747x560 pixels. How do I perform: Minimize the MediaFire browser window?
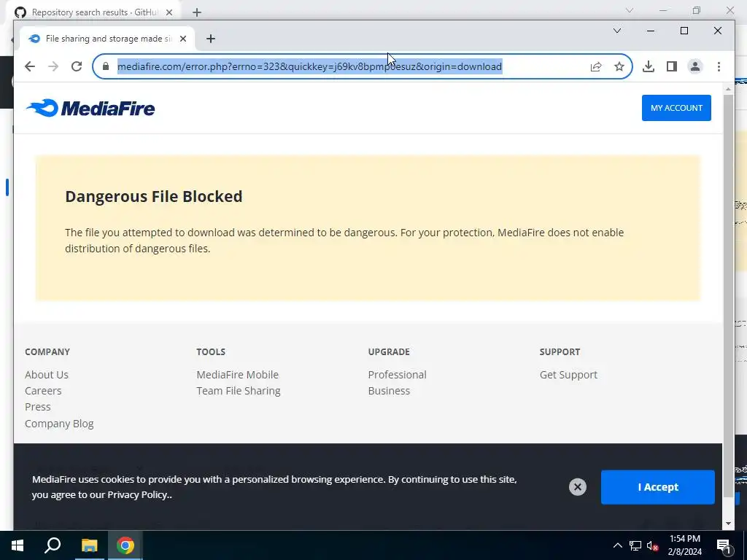tap(650, 31)
